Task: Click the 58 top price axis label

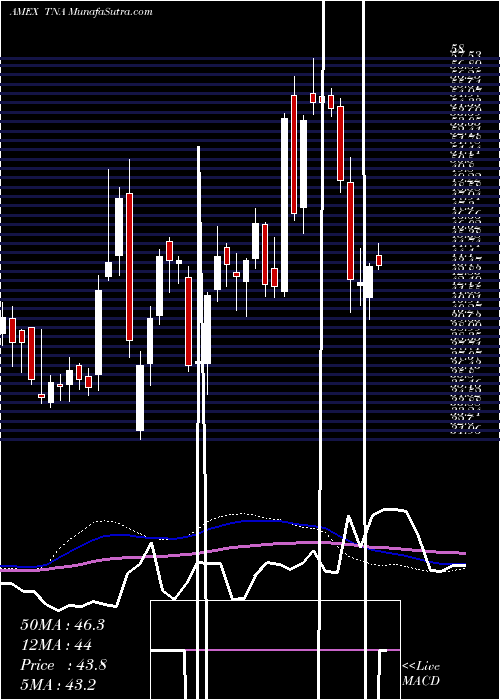Action: [458, 48]
